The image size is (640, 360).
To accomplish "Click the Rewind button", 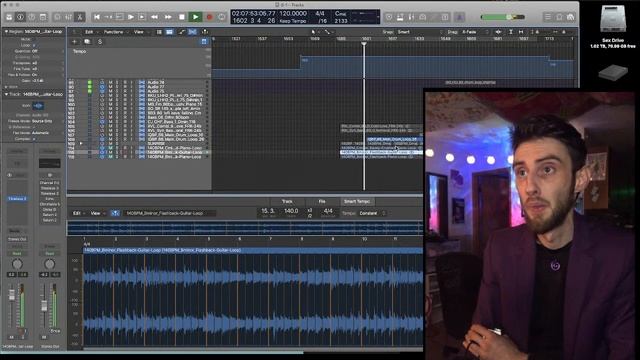I will click(154, 17).
